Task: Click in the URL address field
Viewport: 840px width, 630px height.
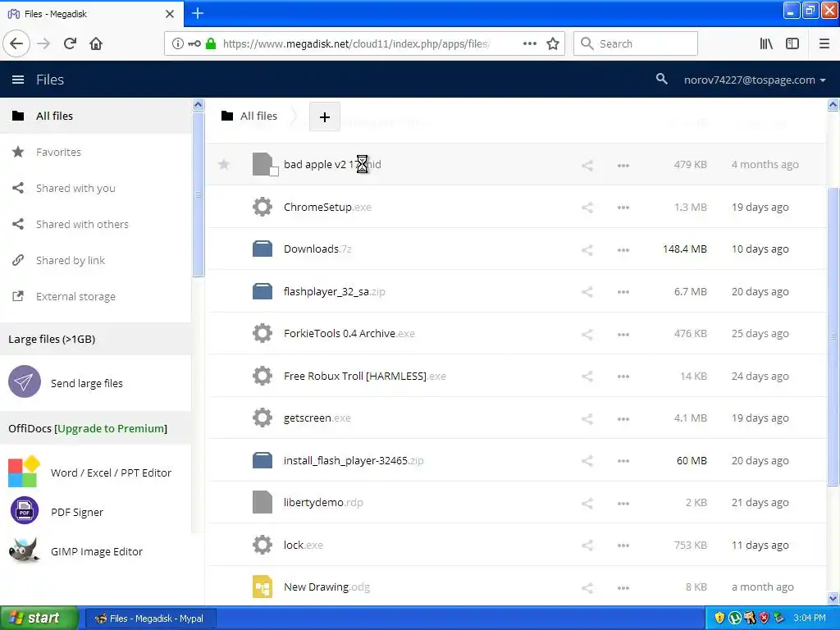Action: (x=355, y=43)
